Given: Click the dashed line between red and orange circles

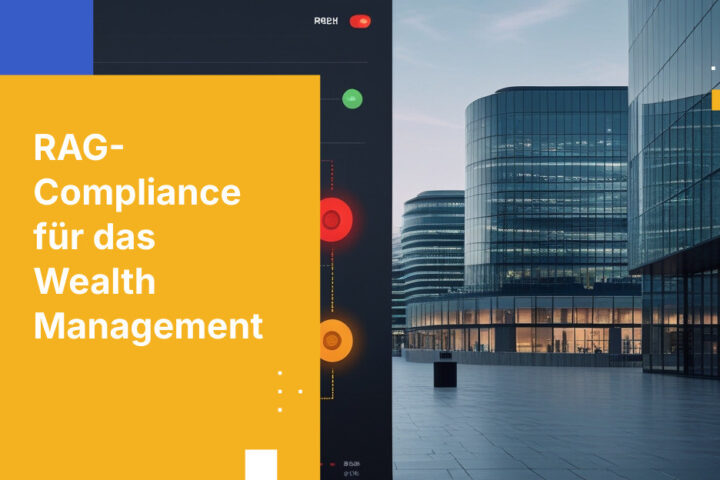Looking at the screenshot, I should [334, 280].
